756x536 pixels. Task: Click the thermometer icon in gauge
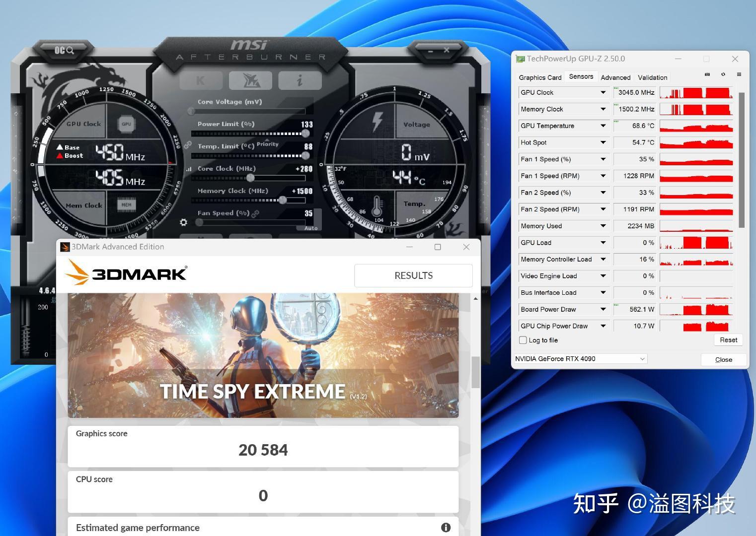click(x=377, y=205)
